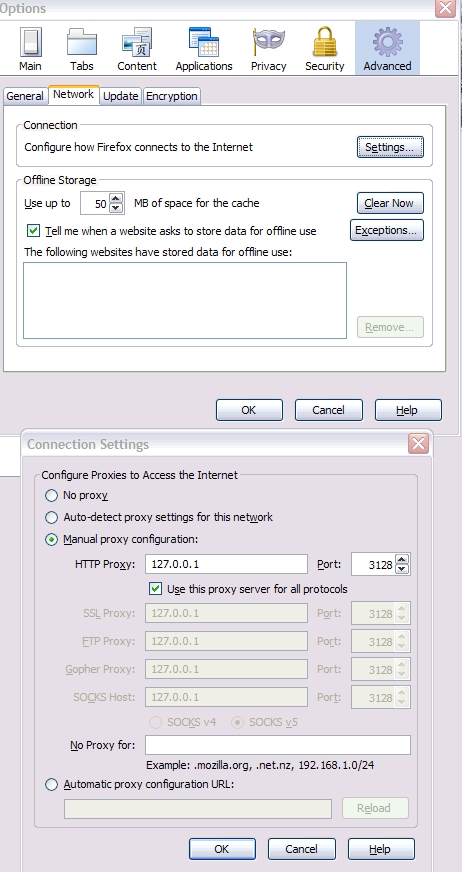Screen dimensions: 462x872
Task: Select the Security padlock icon
Action: click(x=325, y=42)
